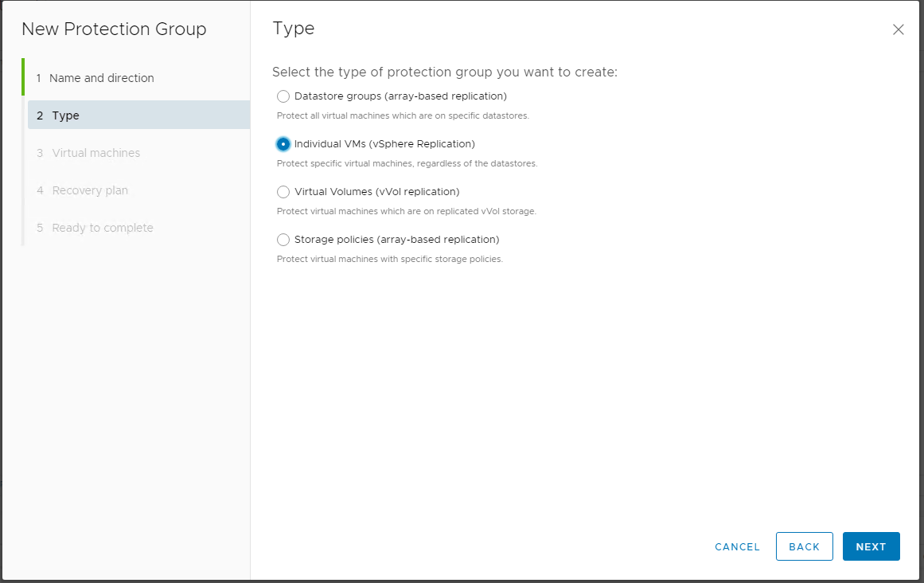Click 'Protect all virtual machines which are on specific datastores' text
Screen dimensions: 924x583
tap(403, 115)
